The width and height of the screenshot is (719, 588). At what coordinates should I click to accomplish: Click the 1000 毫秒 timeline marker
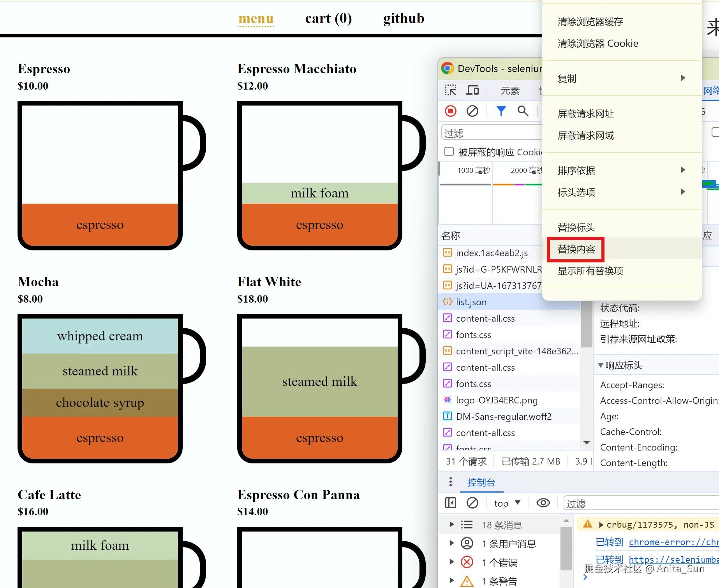pyautogui.click(x=473, y=170)
